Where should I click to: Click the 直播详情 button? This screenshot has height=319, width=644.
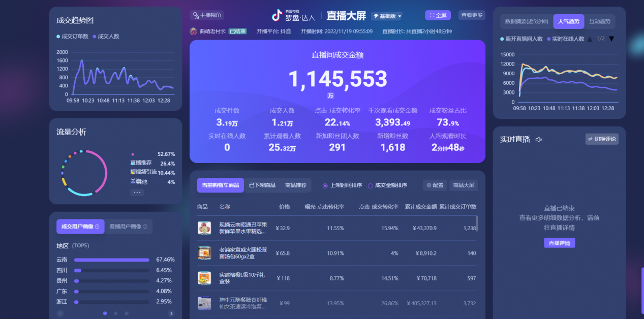(559, 243)
